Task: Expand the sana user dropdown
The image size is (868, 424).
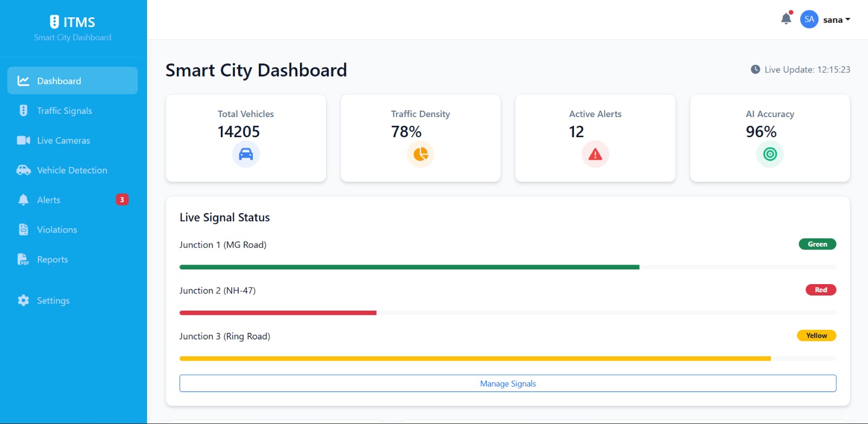Action: coord(837,20)
